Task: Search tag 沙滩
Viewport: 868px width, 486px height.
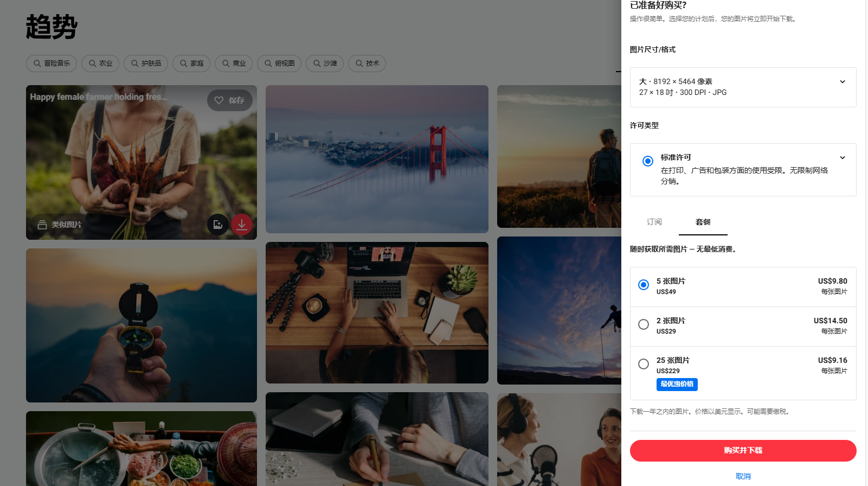Action: [325, 63]
